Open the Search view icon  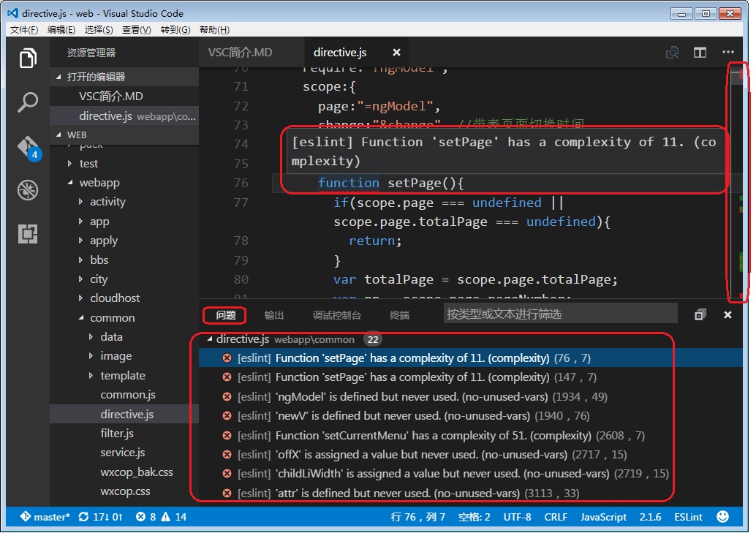[28, 102]
